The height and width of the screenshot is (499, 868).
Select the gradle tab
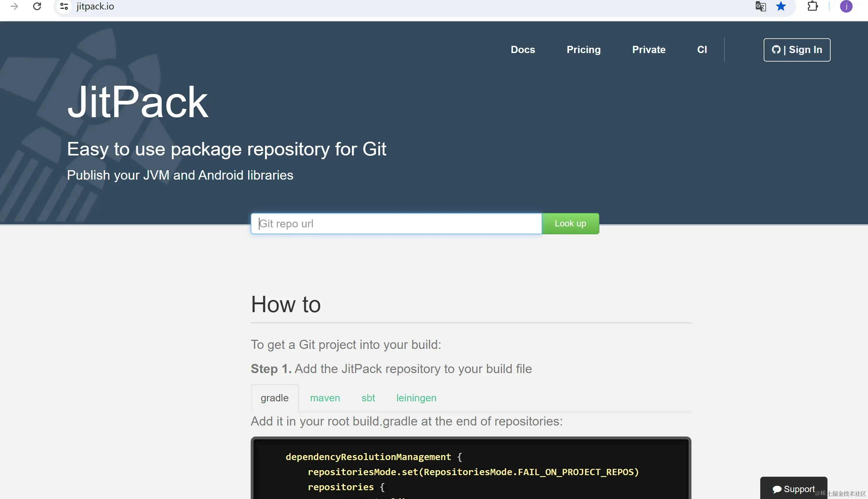coord(274,398)
